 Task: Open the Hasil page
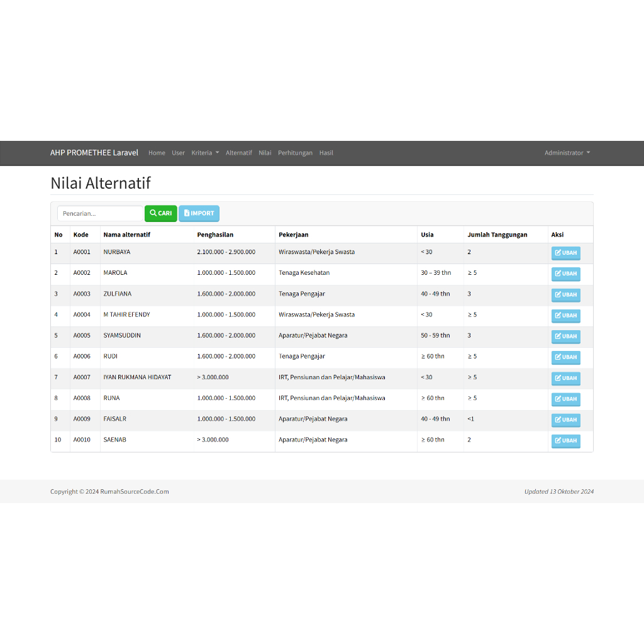coord(326,153)
